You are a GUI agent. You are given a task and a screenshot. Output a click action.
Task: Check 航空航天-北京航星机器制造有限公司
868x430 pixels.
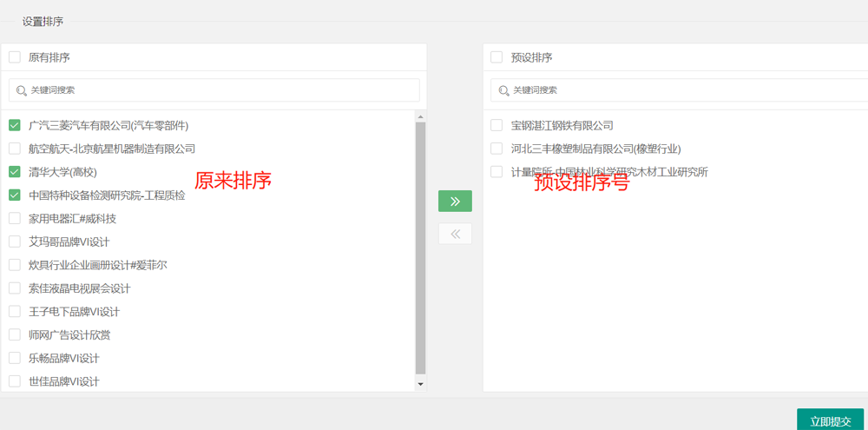[x=15, y=149]
